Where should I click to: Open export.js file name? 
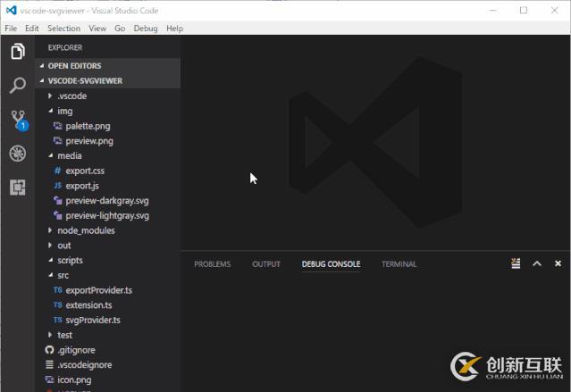82,186
